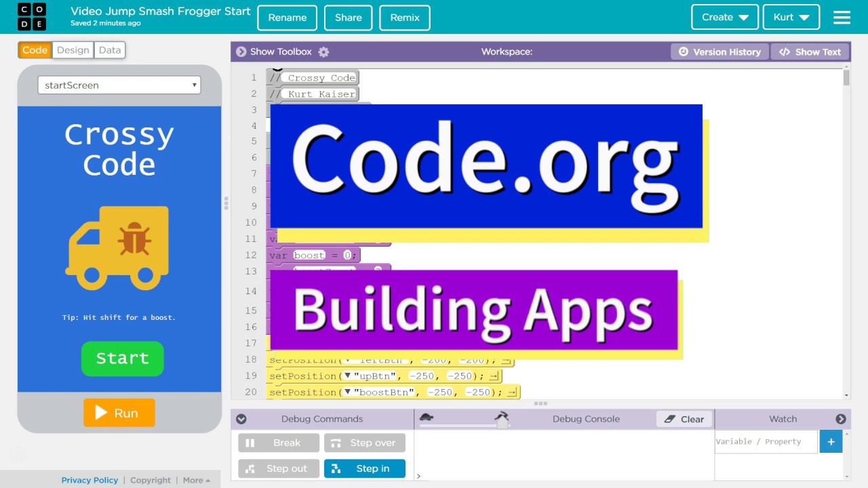
Task: Click the boost variable name on line 12
Action: click(309, 256)
